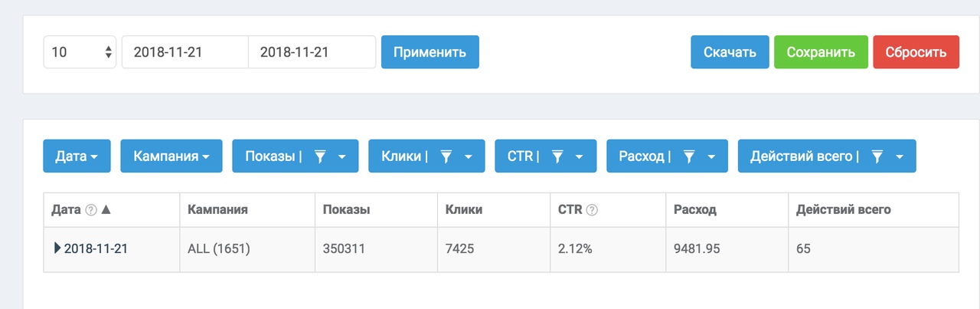Click the filter funnel icon on CTR
The width and height of the screenshot is (980, 309).
pos(558,156)
